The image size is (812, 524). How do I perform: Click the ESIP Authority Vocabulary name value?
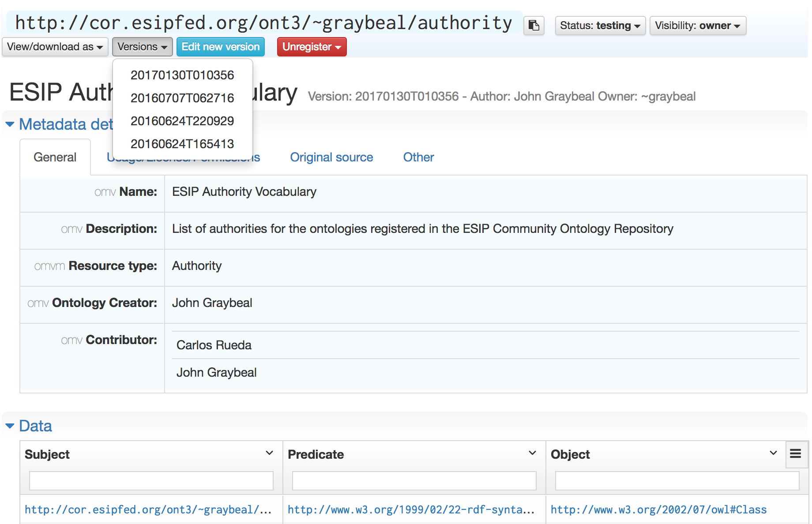[x=244, y=192]
